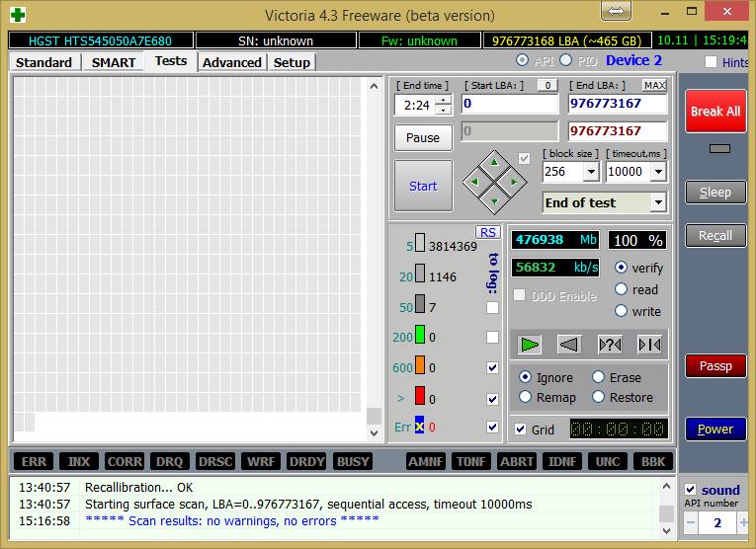The height and width of the screenshot is (549, 756).
Task: Select the random scan mode icon
Action: point(610,345)
